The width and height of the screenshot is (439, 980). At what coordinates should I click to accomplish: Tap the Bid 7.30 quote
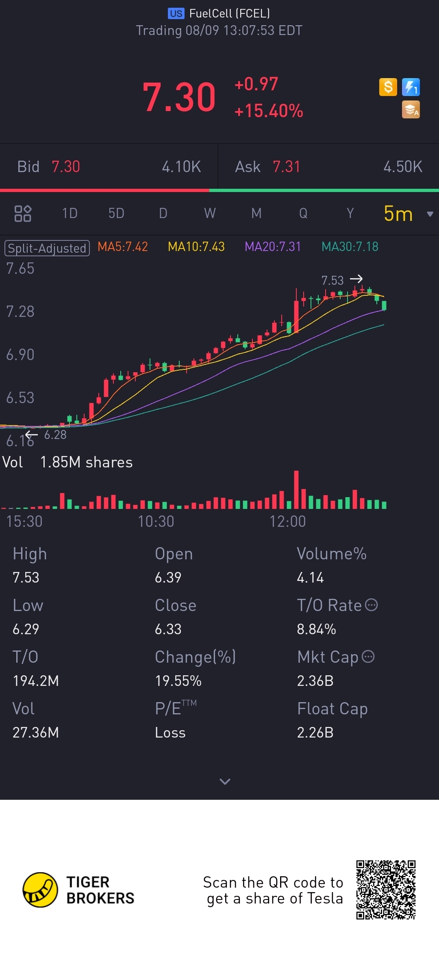pyautogui.click(x=66, y=167)
